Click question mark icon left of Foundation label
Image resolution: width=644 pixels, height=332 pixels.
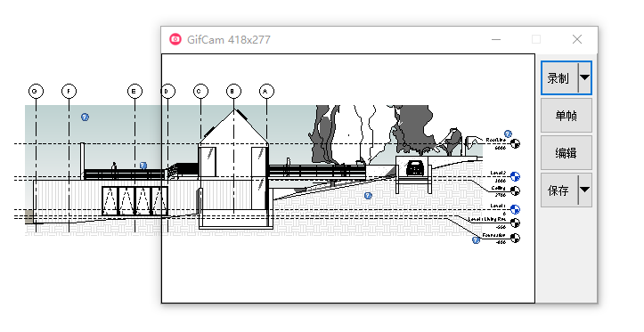coord(476,240)
